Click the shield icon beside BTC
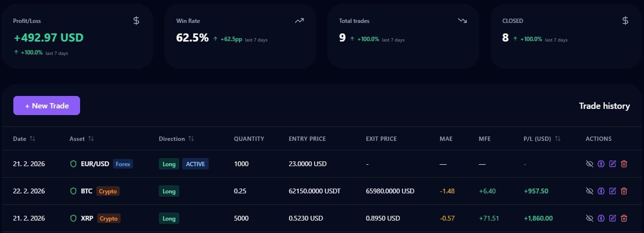The image size is (644, 233). (73, 191)
